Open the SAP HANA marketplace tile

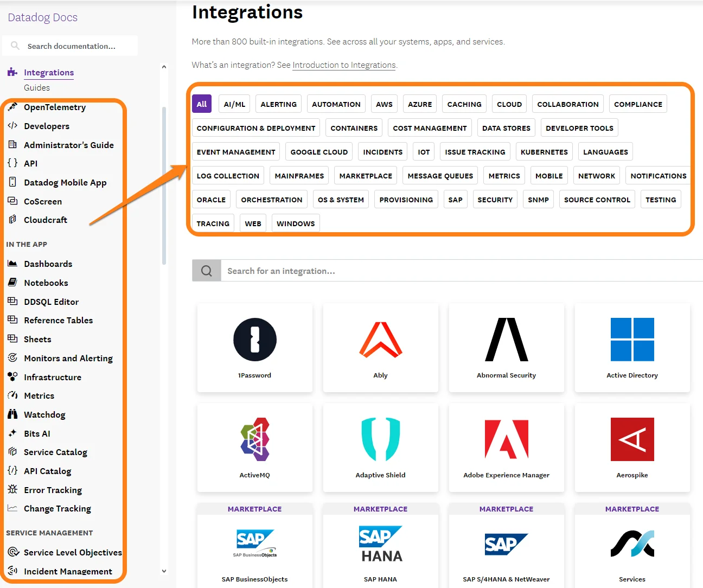(x=381, y=545)
